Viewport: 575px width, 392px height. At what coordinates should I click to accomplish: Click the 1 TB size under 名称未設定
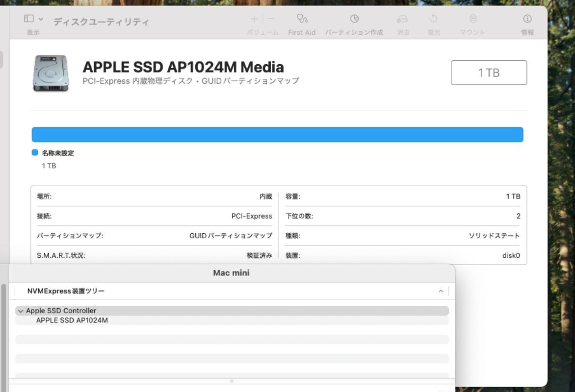click(49, 166)
